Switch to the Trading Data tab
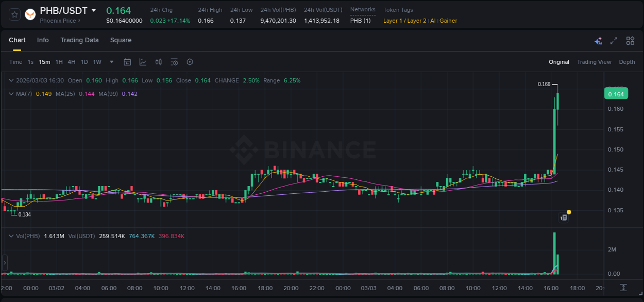The height and width of the screenshot is (302, 644). pos(79,40)
